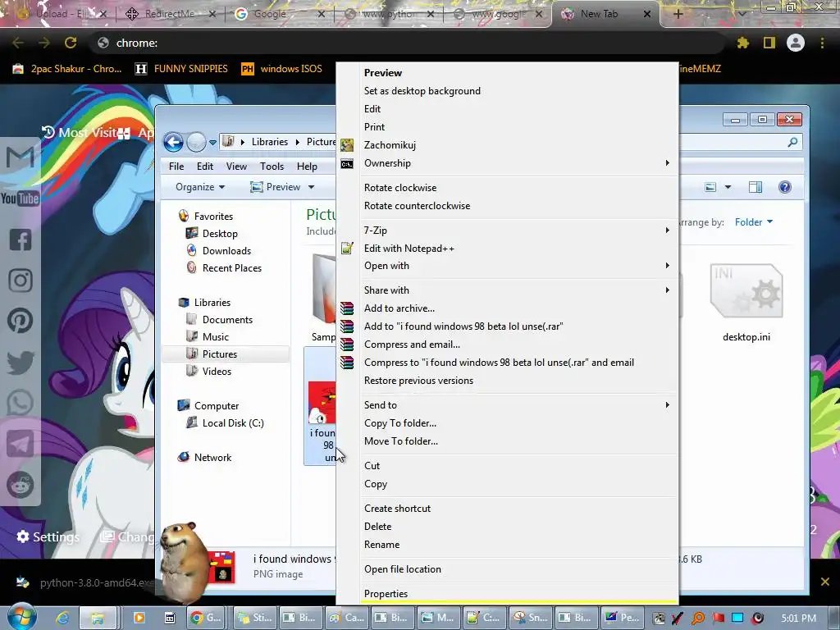
Task: Select Compress to rar and email entry
Action: [x=499, y=363]
